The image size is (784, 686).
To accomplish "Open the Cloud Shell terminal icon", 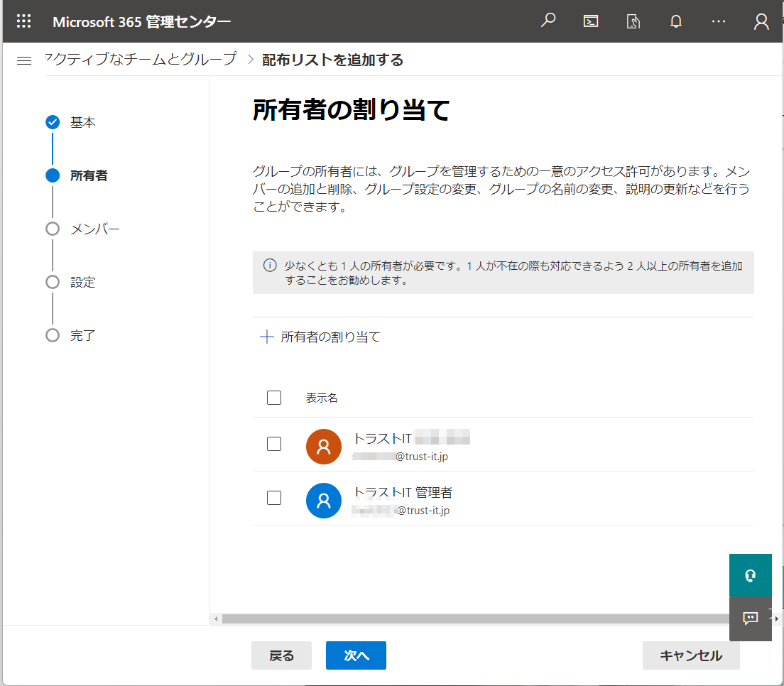I will [591, 21].
